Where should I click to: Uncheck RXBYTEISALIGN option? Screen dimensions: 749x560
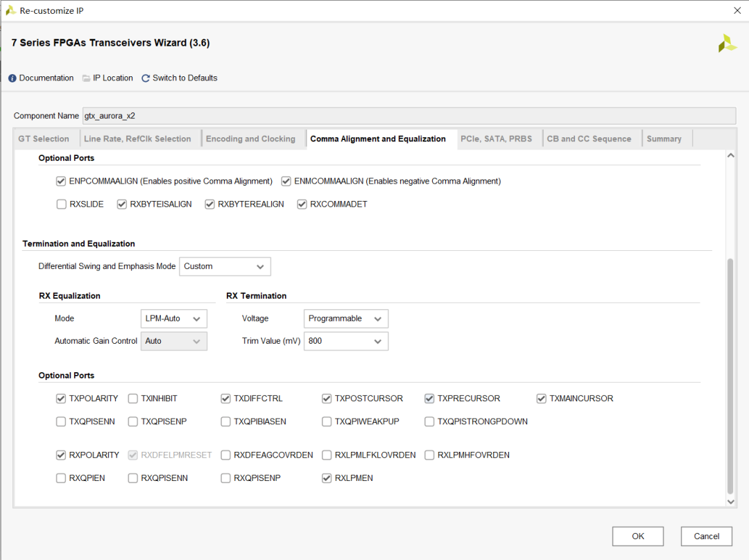click(122, 204)
